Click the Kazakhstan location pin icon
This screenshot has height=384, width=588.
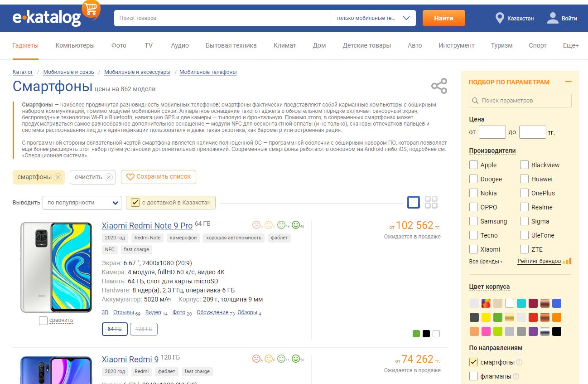(x=500, y=18)
